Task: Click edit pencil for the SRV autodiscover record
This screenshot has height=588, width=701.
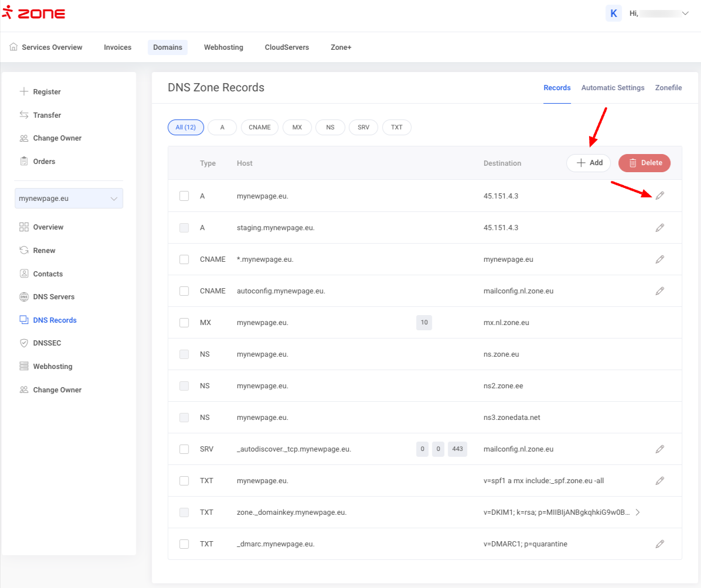Action: coord(659,449)
